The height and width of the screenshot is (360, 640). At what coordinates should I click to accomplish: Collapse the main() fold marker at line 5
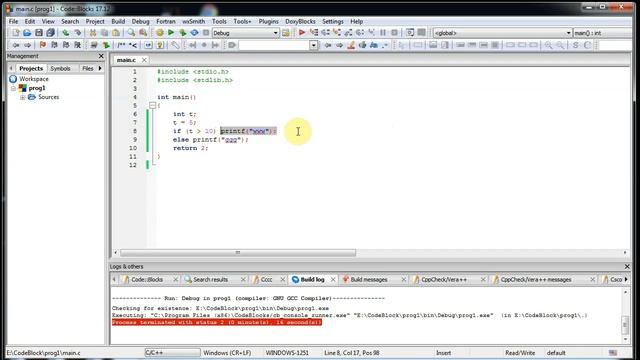tap(152, 105)
